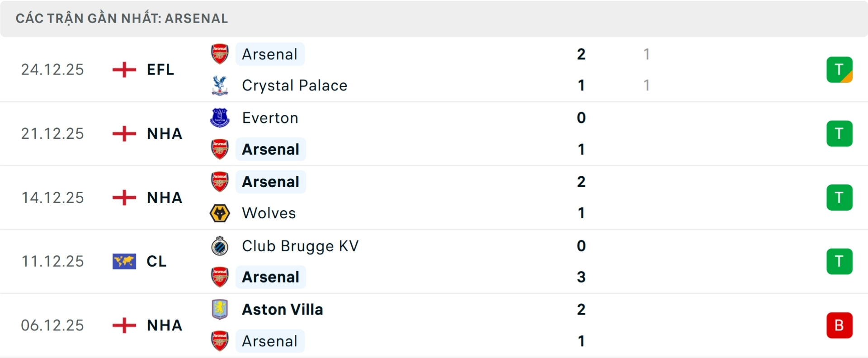Click the Club Brugge KV logo
The height and width of the screenshot is (358, 868).
tap(220, 246)
